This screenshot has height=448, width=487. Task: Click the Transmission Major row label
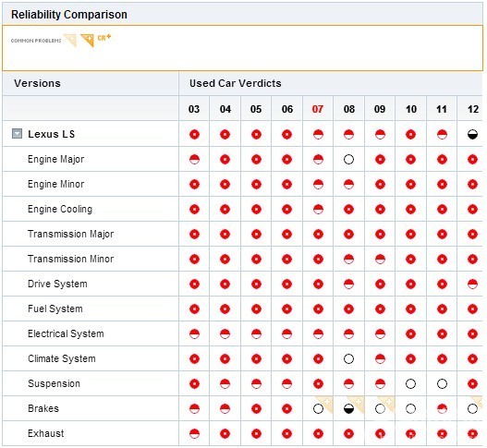coord(70,234)
